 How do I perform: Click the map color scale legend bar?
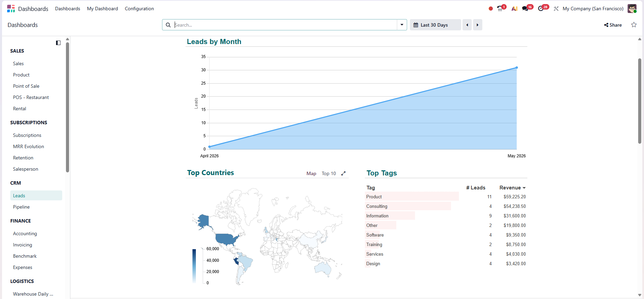[x=194, y=266]
